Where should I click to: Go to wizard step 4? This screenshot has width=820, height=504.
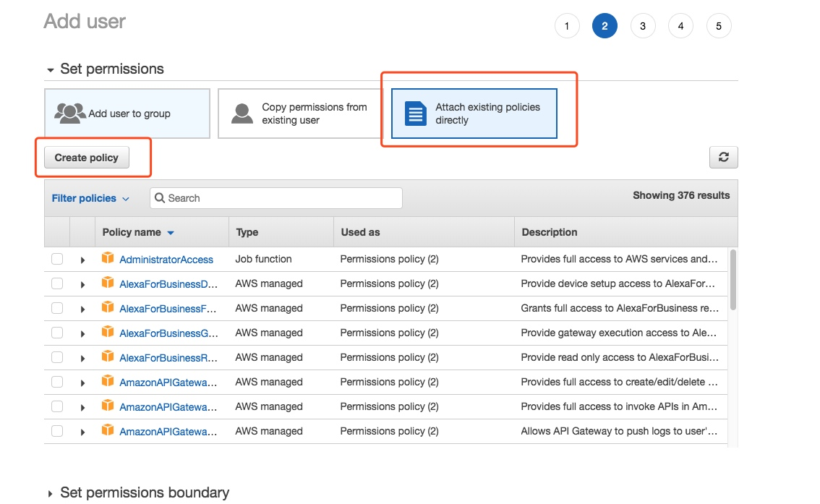tap(680, 26)
